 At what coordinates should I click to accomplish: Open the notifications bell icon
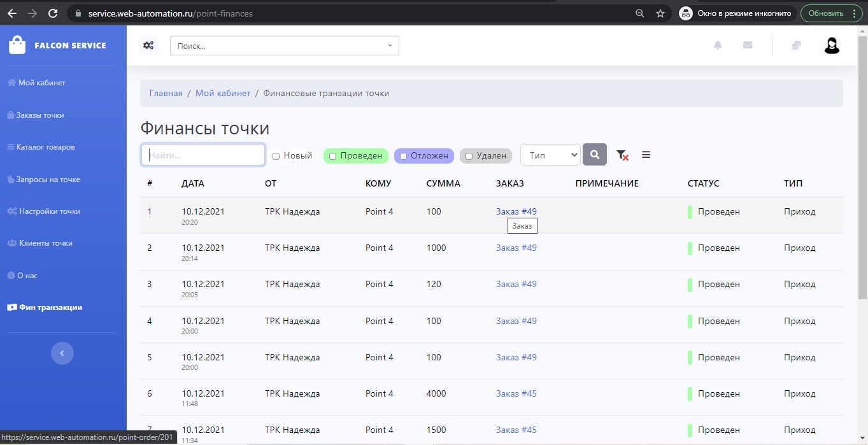pos(718,45)
